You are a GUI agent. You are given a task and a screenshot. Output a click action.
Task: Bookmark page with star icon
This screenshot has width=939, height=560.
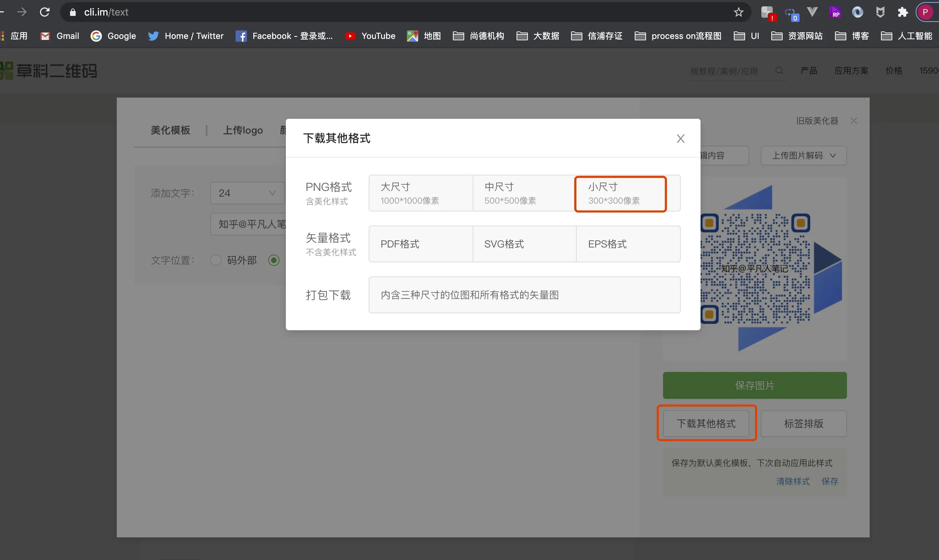738,12
